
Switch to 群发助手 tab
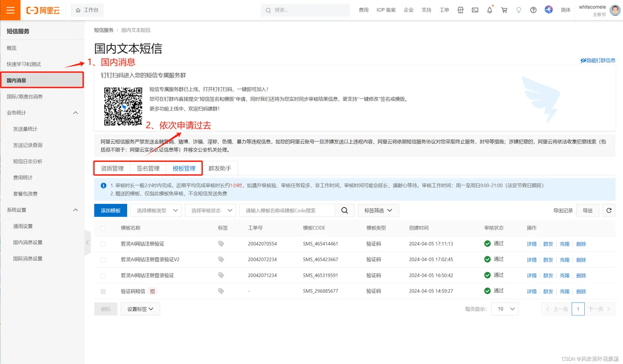(x=220, y=169)
